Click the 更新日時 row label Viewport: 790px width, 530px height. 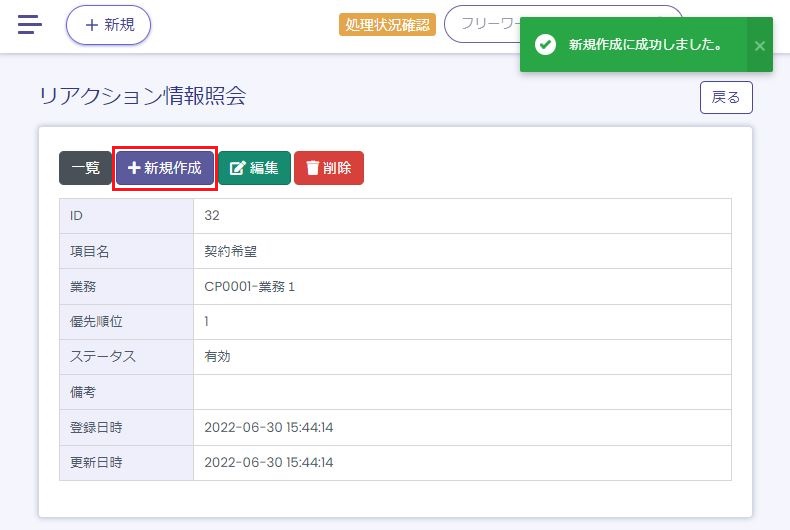(x=96, y=463)
